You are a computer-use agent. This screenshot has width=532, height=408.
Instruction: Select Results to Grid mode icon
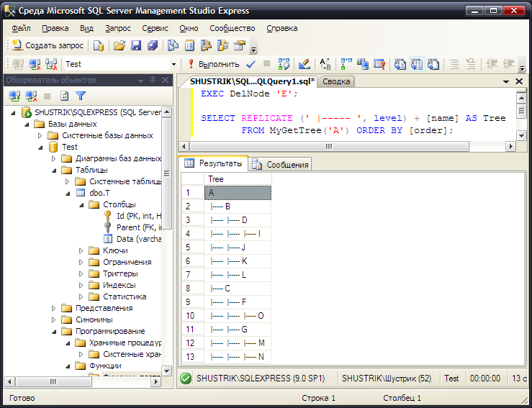[417, 64]
